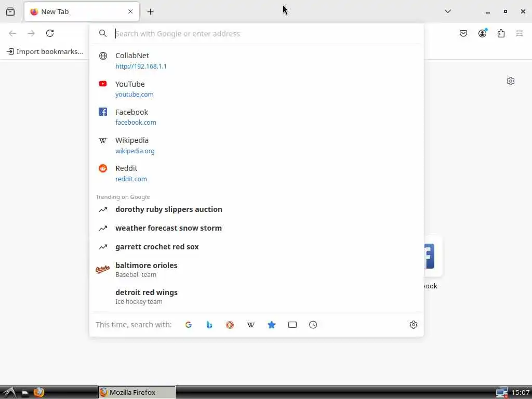The image size is (532, 399).
Task: Choose detroit red wings suggestion
Action: pyautogui.click(x=257, y=297)
